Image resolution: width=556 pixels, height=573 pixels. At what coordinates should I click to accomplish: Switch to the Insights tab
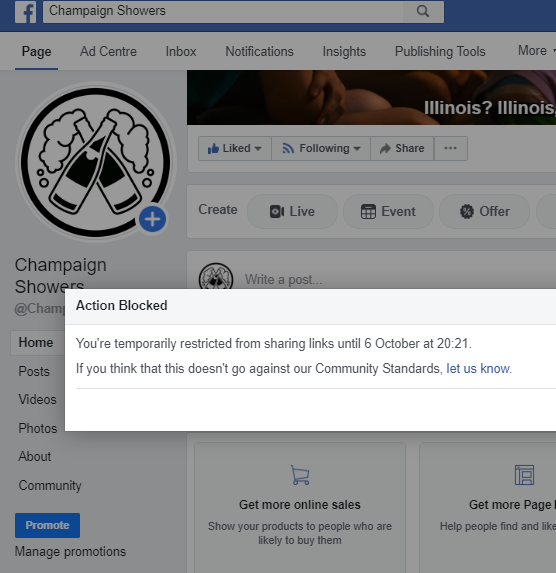(x=344, y=52)
